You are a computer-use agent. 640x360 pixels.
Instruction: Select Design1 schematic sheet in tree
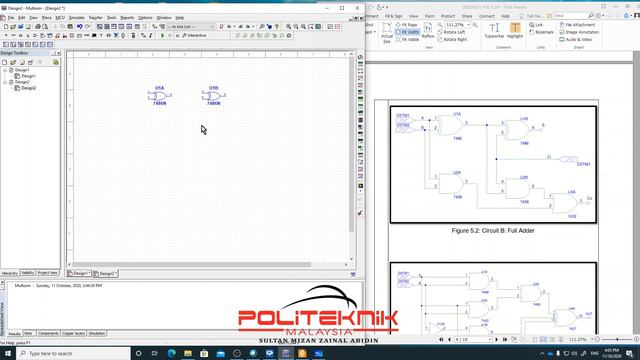tap(28, 76)
